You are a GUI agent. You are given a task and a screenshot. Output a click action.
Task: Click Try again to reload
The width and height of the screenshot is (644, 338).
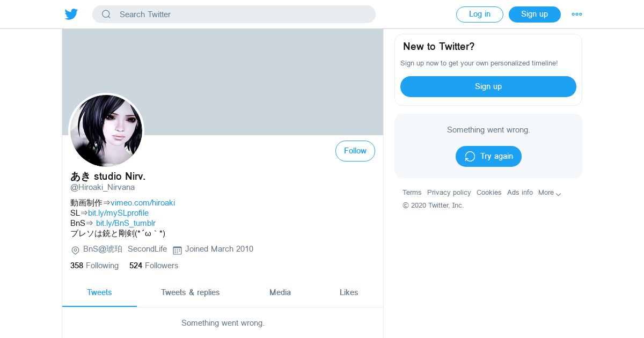pyautogui.click(x=488, y=157)
